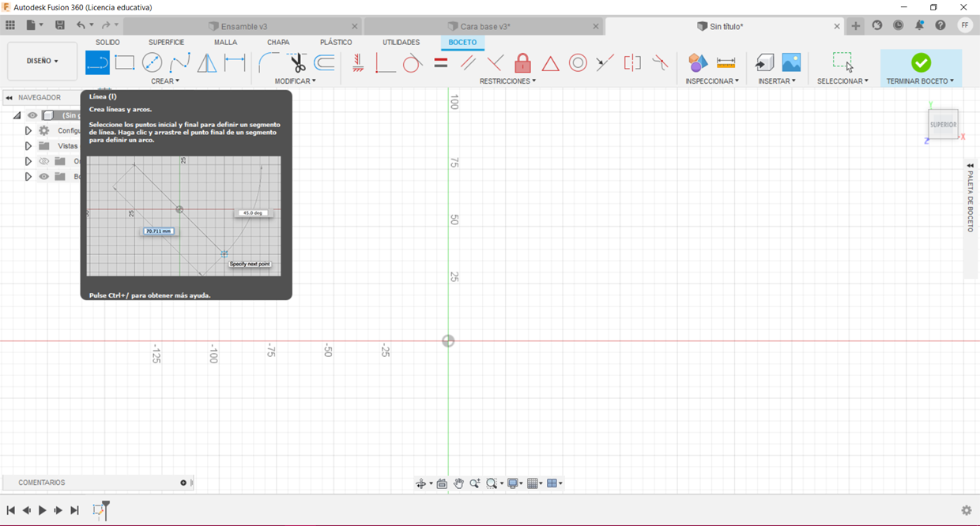Screen dimensions: 980x526
Task: Select the Line sketch tool
Action: (97, 62)
